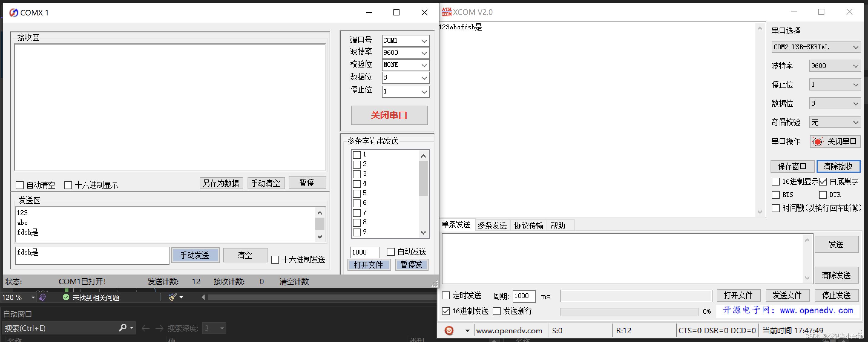Click the red record icon in XCOM status bar
Viewport: 868px width, 342px height.
(x=449, y=330)
